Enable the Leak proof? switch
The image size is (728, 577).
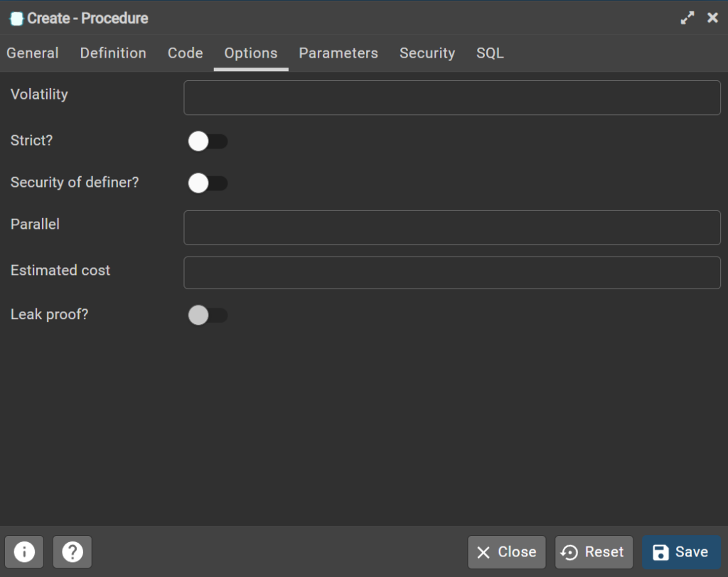[208, 315]
